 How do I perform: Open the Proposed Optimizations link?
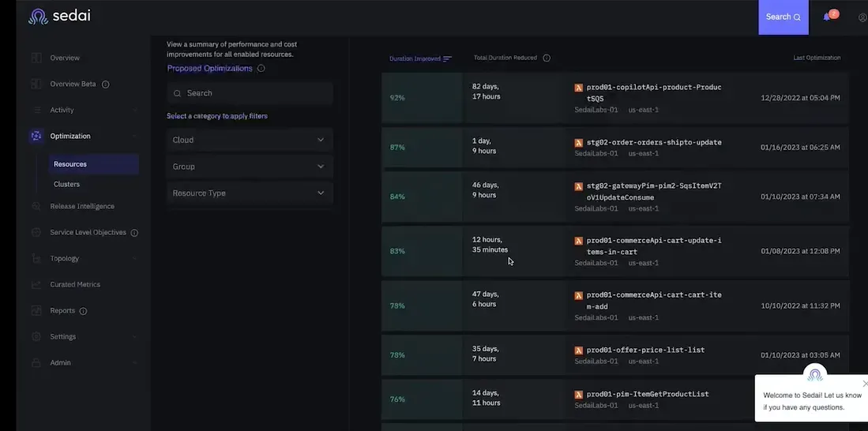(x=210, y=69)
